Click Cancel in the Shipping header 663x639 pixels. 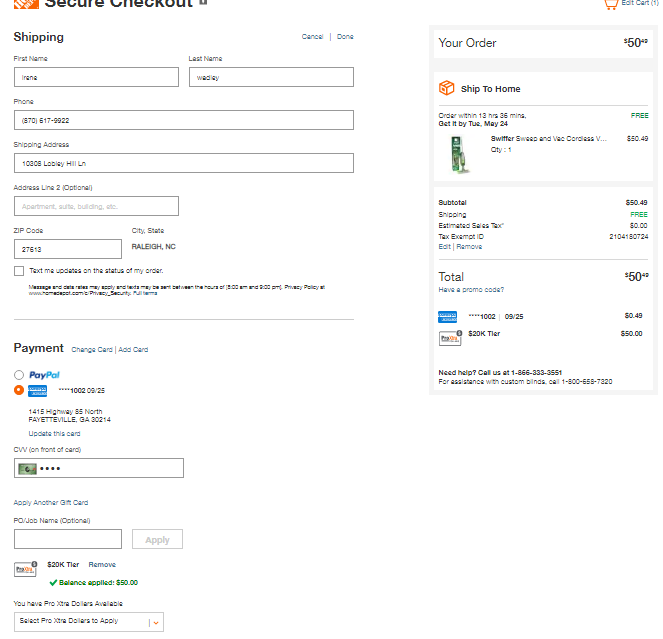pyautogui.click(x=312, y=37)
